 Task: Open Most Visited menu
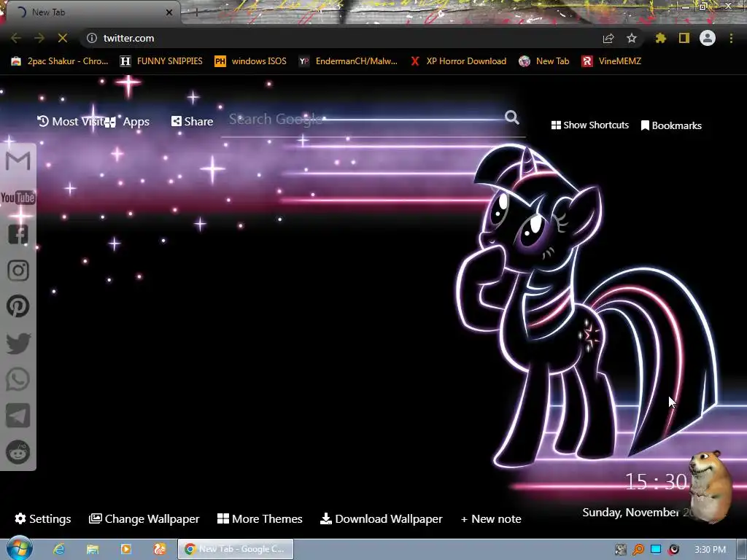point(71,122)
